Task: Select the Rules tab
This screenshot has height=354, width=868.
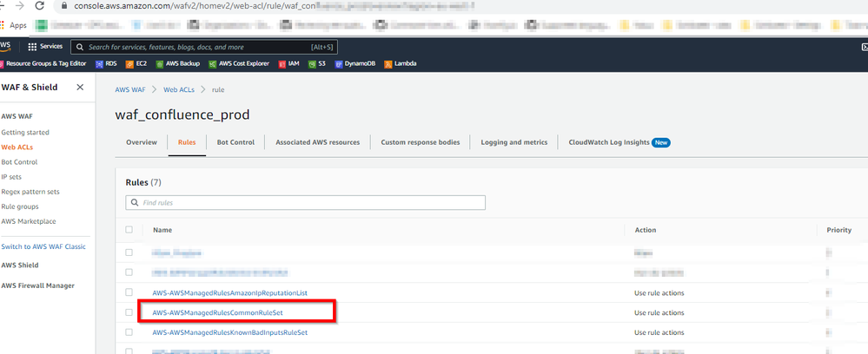Action: point(187,142)
